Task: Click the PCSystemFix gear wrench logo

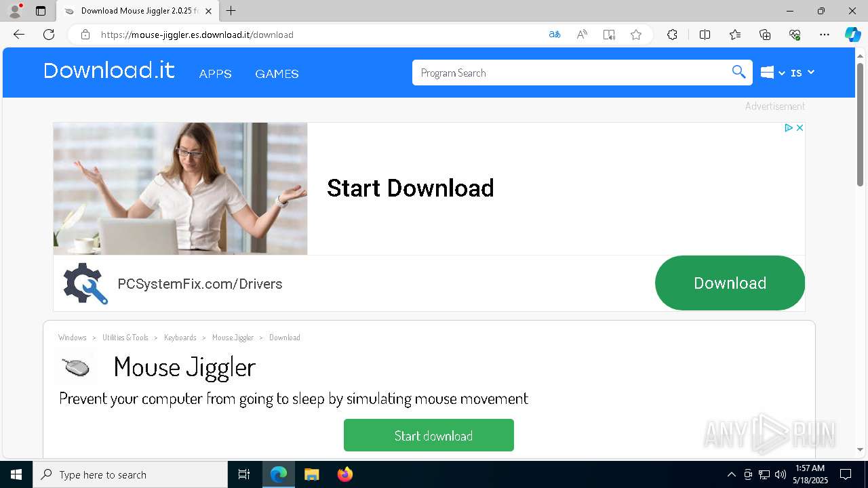Action: [x=85, y=283]
